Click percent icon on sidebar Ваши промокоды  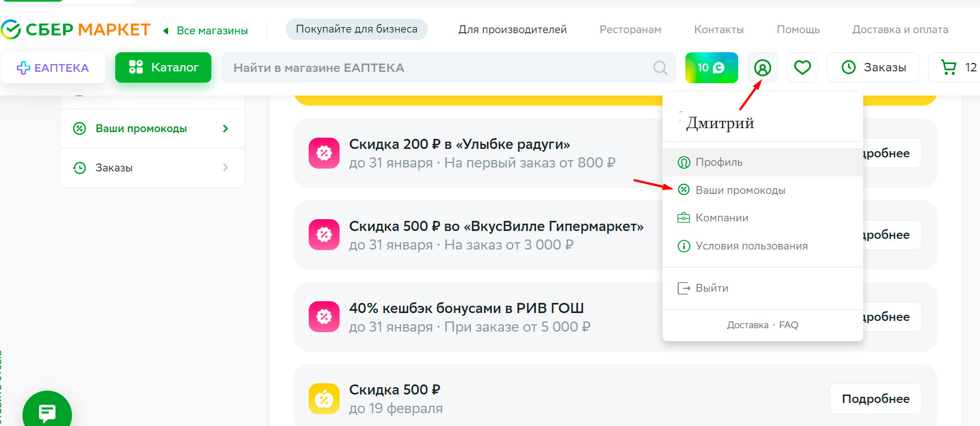[80, 129]
